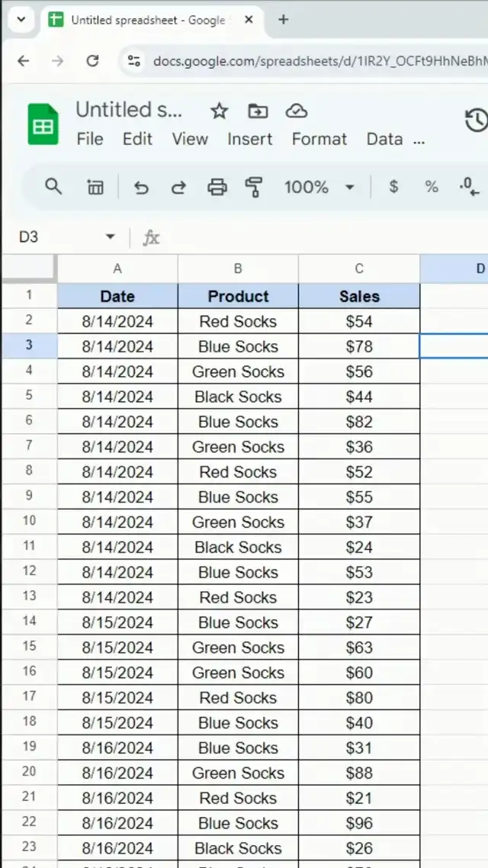Open version history clock icon

[x=476, y=121]
